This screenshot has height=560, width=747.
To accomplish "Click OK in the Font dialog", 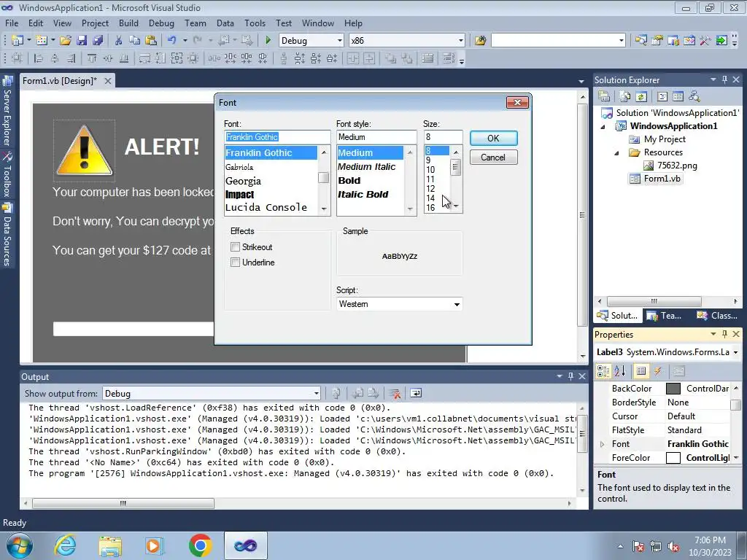I will 494,138.
